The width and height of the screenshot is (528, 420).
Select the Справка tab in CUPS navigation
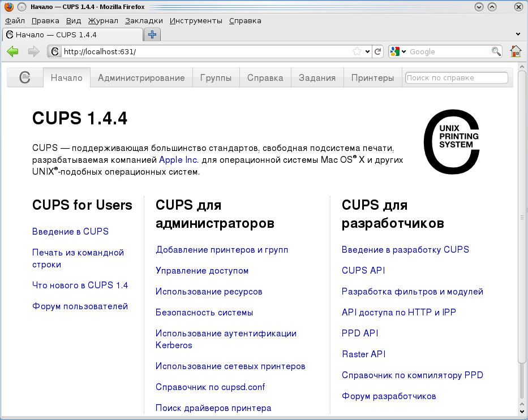[x=265, y=77]
